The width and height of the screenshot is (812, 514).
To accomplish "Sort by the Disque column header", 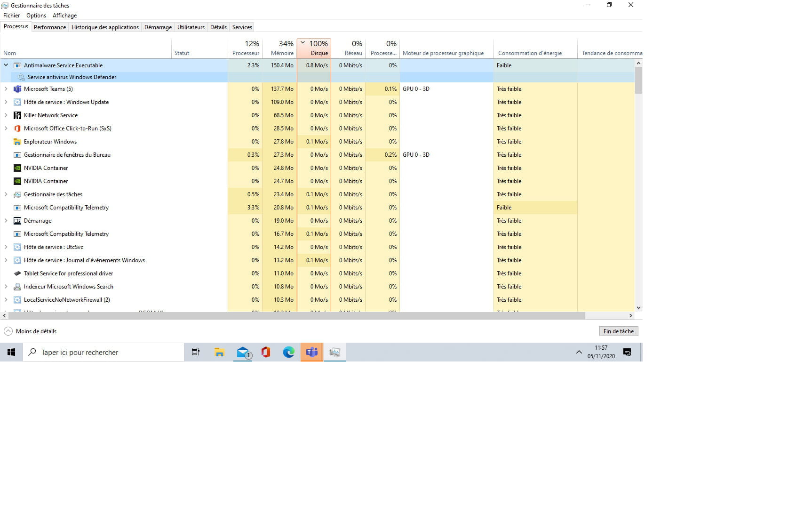I will 314,48.
